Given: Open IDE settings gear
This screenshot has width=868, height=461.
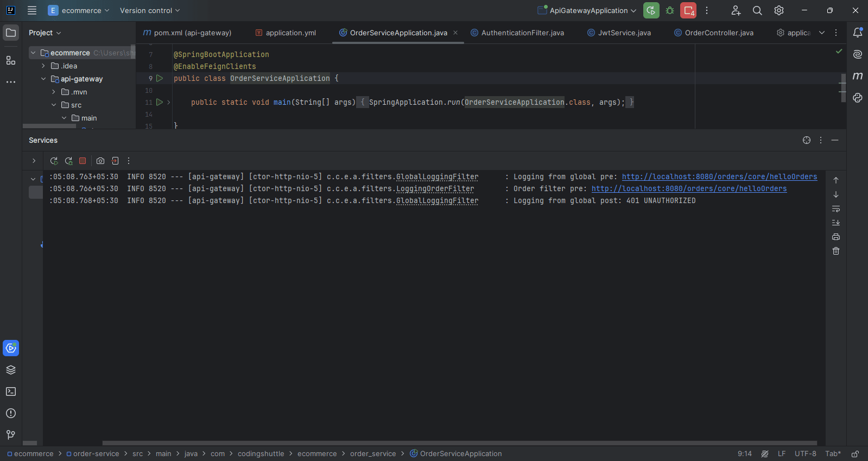Looking at the screenshot, I should click(779, 10).
